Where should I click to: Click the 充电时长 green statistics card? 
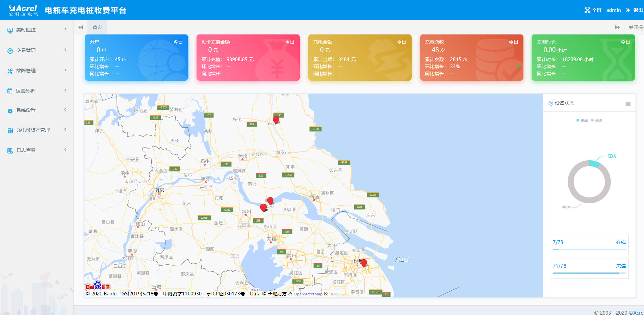tap(583, 57)
